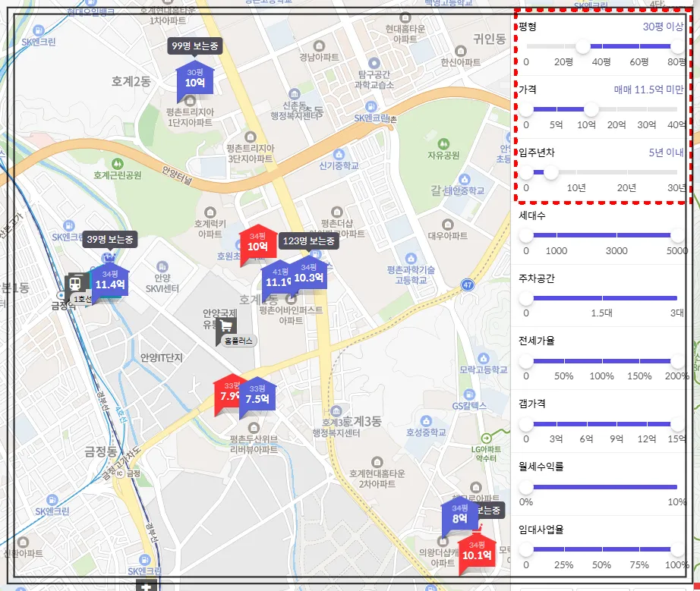Select the blue 7.5억 marker near 평촌두산위브

257,395
